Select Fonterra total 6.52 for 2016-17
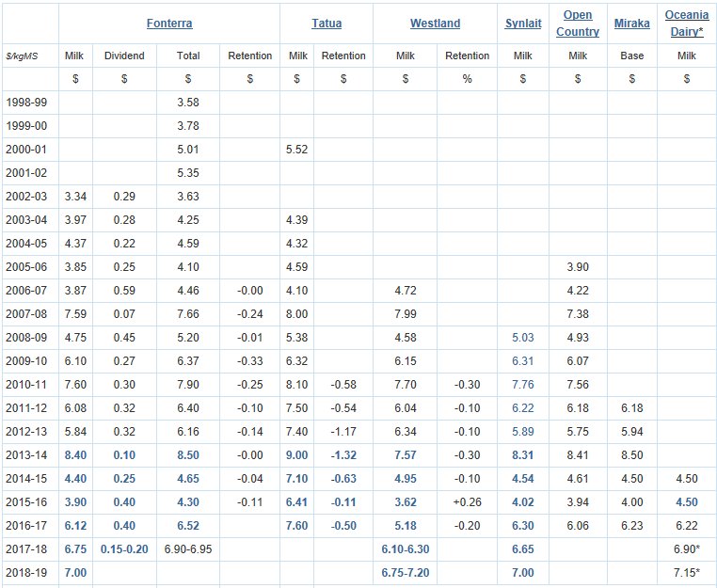 (188, 526)
